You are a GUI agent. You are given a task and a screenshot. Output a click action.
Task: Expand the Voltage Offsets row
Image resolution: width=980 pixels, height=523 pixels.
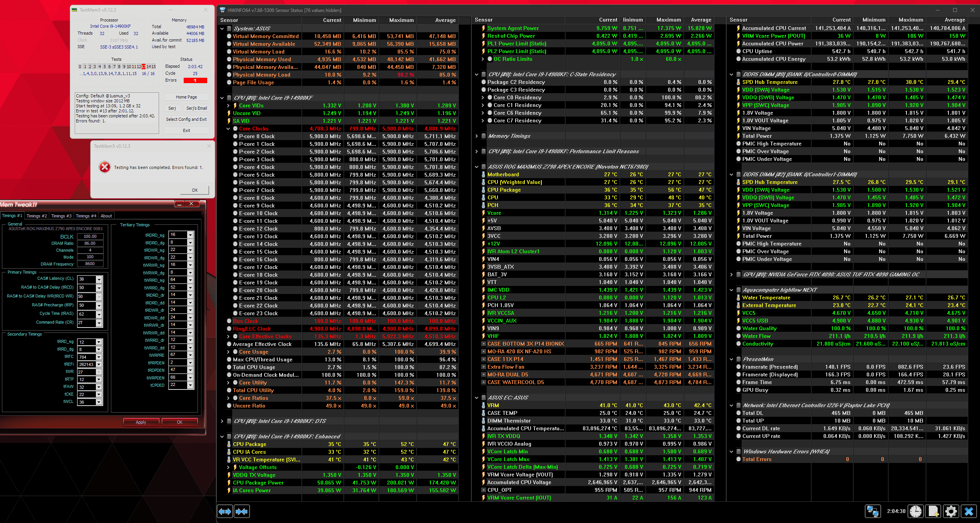228,467
